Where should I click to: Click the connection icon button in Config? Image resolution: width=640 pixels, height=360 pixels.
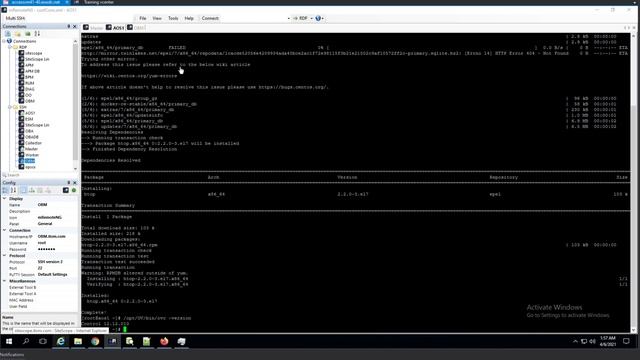[66, 190]
